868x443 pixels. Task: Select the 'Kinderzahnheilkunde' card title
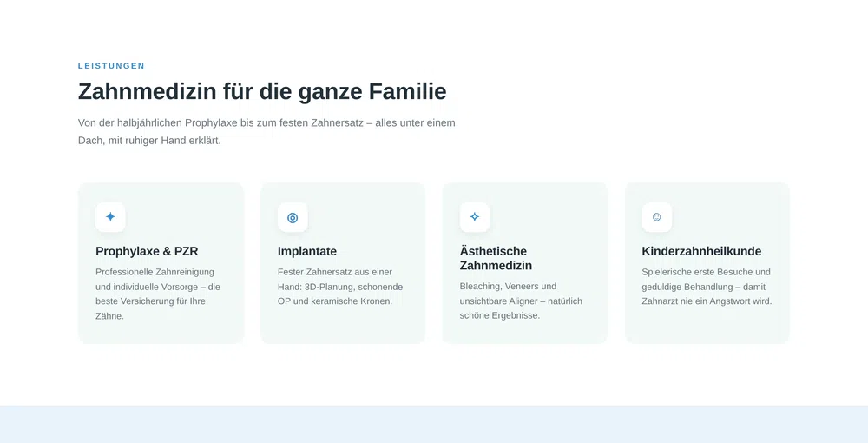tap(701, 251)
